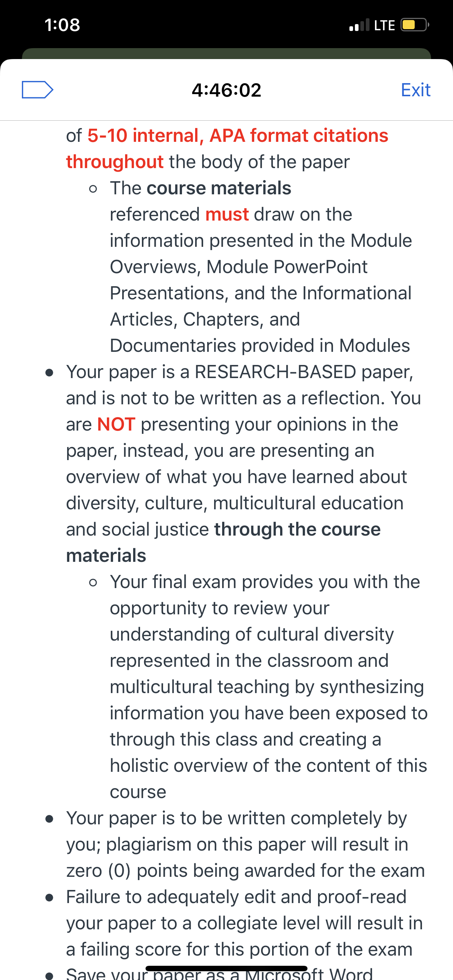
Task: Tap the dark green sheet handle behind the card
Action: 226,54
